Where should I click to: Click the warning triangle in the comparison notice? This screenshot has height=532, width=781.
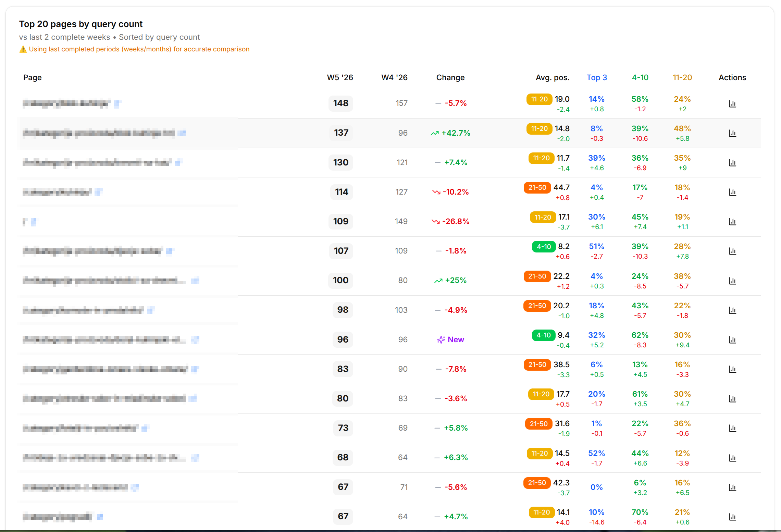(23, 49)
